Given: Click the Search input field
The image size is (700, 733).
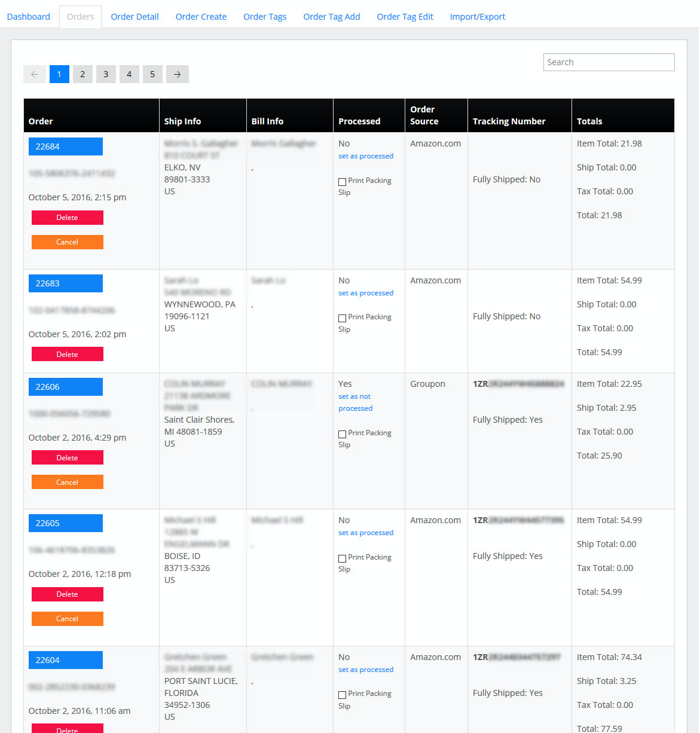Looking at the screenshot, I should tap(608, 62).
